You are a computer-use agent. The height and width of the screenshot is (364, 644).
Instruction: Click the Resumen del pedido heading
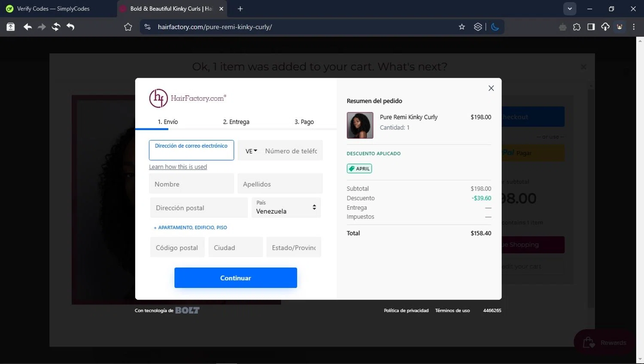click(x=374, y=101)
